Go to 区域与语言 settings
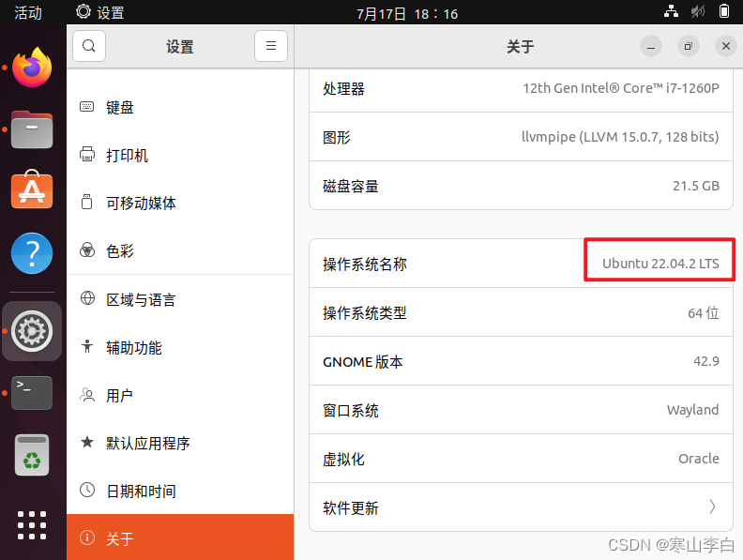The height and width of the screenshot is (560, 743). pyautogui.click(x=180, y=299)
